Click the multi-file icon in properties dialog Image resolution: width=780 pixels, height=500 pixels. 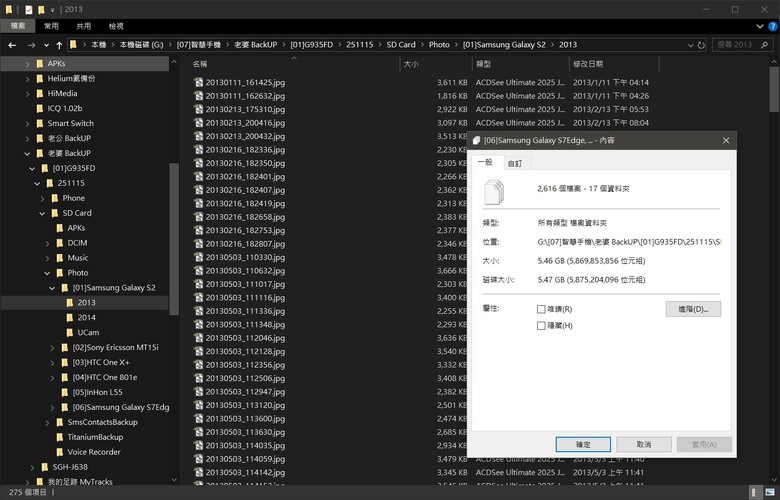tap(494, 192)
